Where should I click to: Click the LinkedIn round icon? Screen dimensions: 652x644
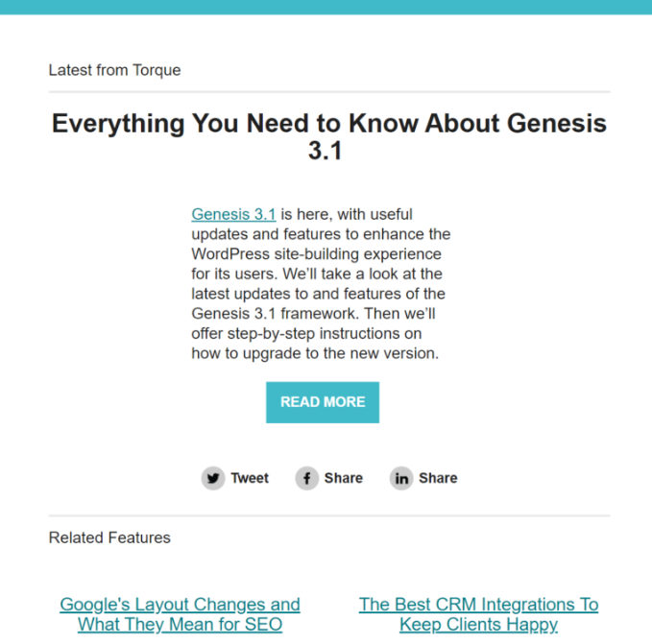tap(401, 478)
